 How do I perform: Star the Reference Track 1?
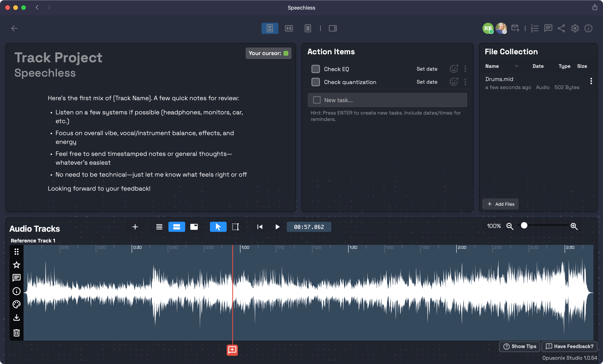click(x=16, y=265)
